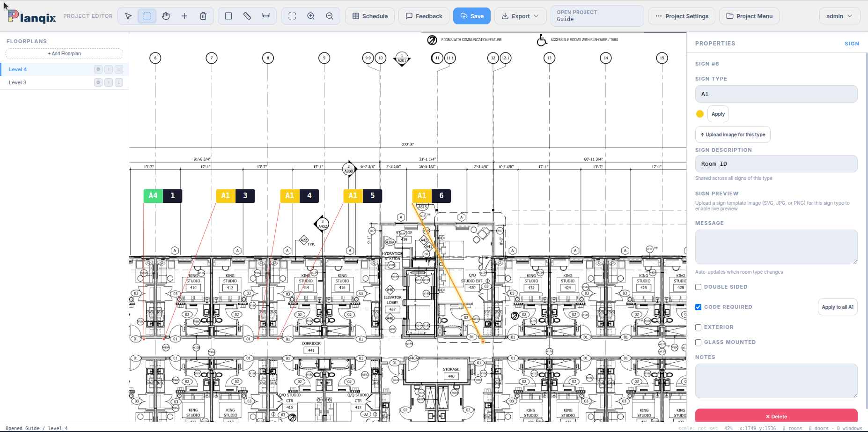Expand the admin user menu

[839, 16]
